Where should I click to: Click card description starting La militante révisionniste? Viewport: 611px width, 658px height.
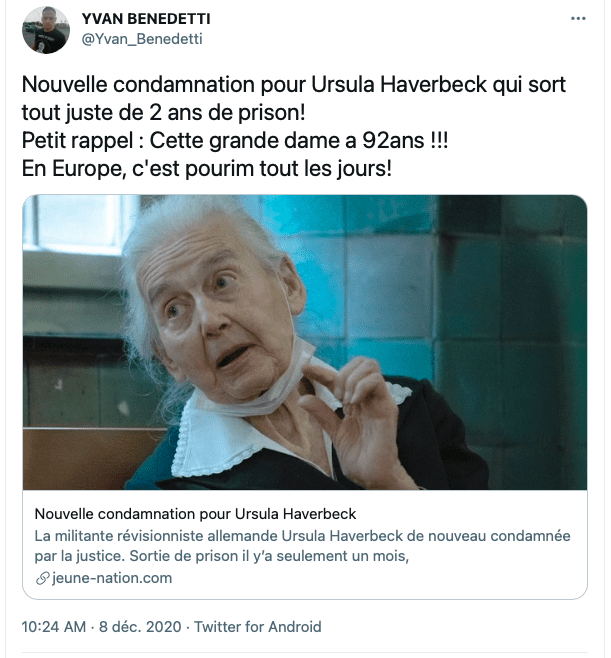pos(302,546)
